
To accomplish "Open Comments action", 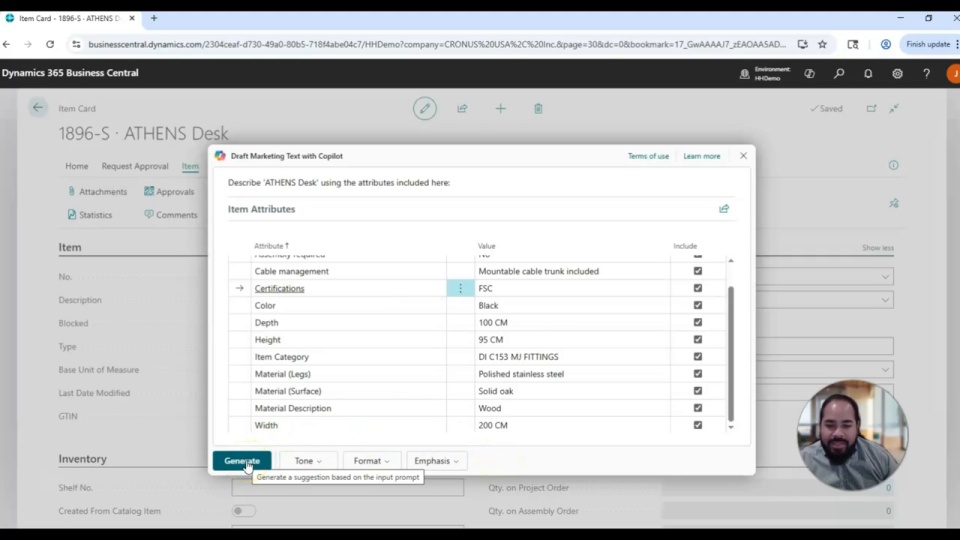I will pyautogui.click(x=171, y=215).
